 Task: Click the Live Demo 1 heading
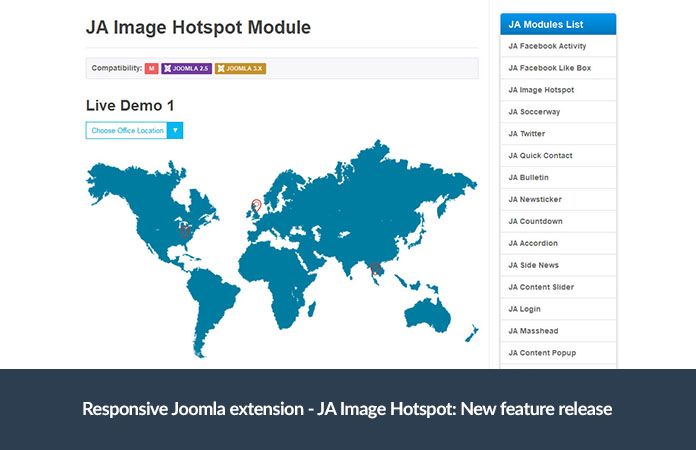click(x=130, y=106)
